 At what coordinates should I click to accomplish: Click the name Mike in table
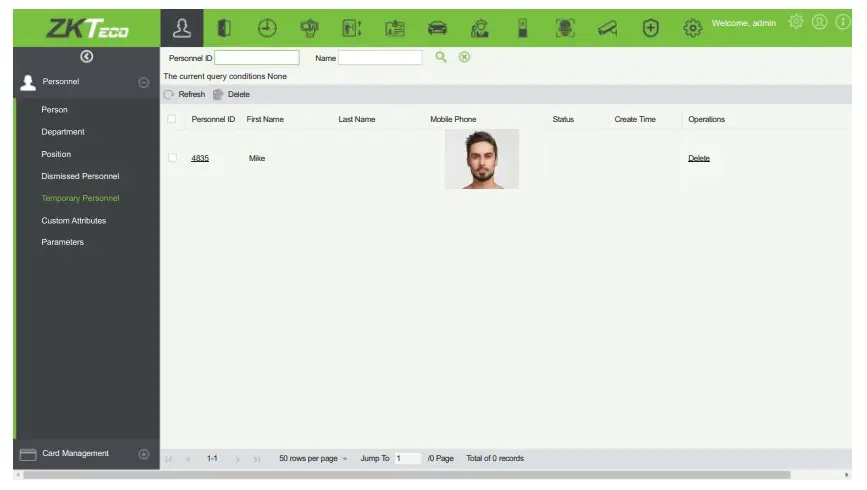coord(257,158)
